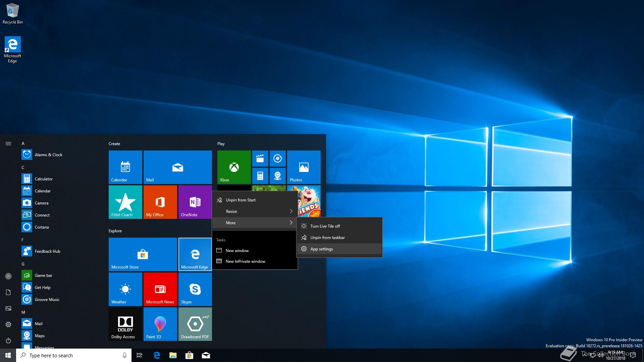
Task: Launch the Paint 3D tile
Action: coord(160,324)
